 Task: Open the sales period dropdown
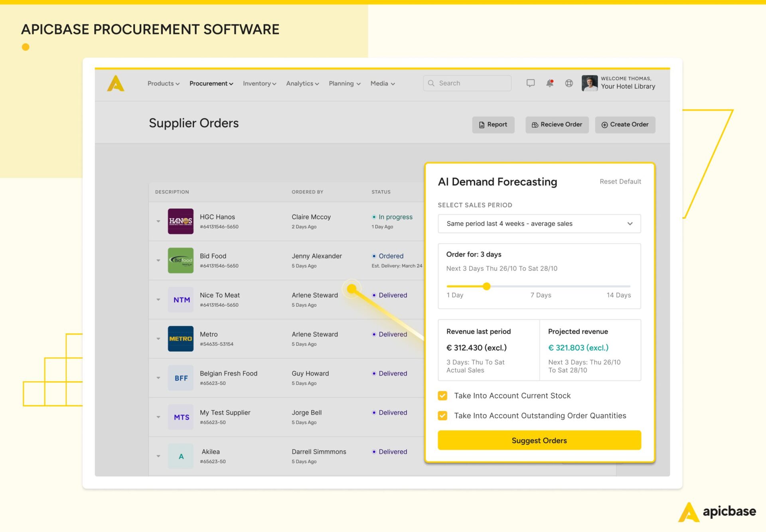[539, 224]
